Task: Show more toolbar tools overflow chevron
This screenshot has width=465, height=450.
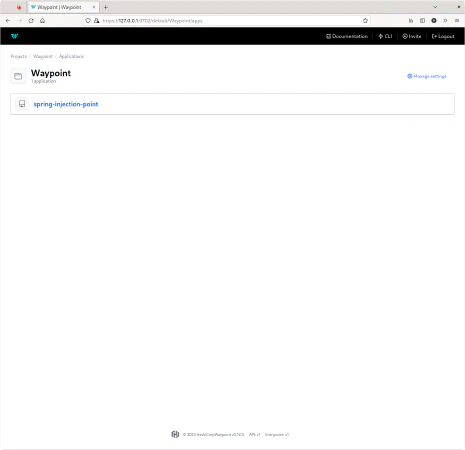Action: [445, 21]
